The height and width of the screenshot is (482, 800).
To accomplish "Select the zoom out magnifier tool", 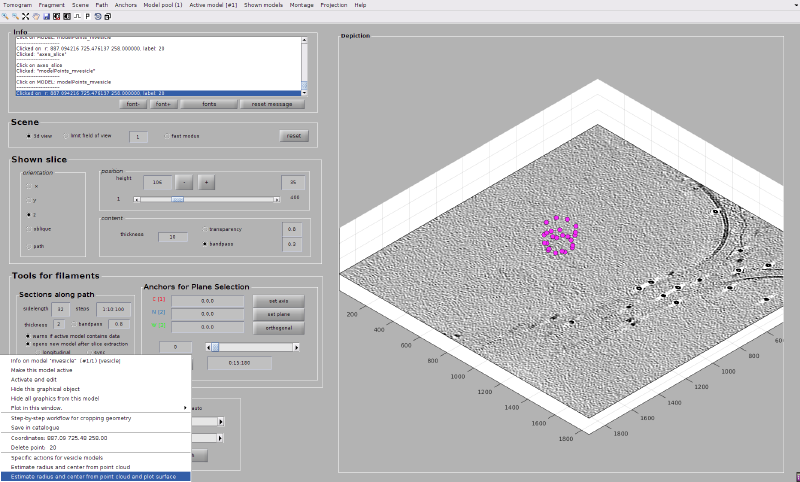I will point(15,16).
